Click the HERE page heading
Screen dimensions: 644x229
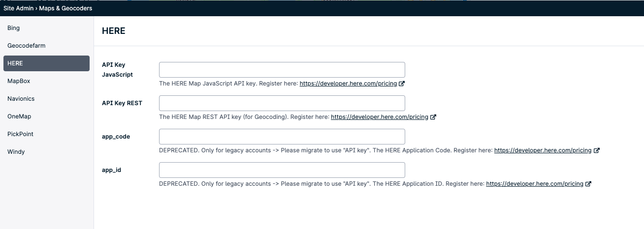(x=114, y=31)
